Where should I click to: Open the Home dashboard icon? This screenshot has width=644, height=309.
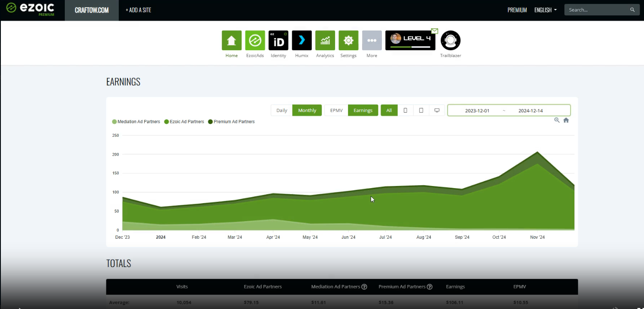tap(232, 40)
